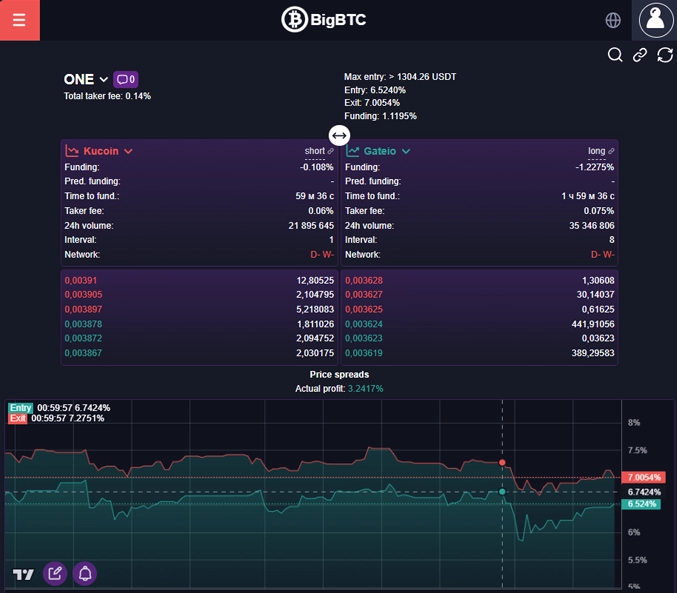Screen dimensions: 677x593
Task: Click the Funding: 1.1195% summary line
Action: click(380, 116)
